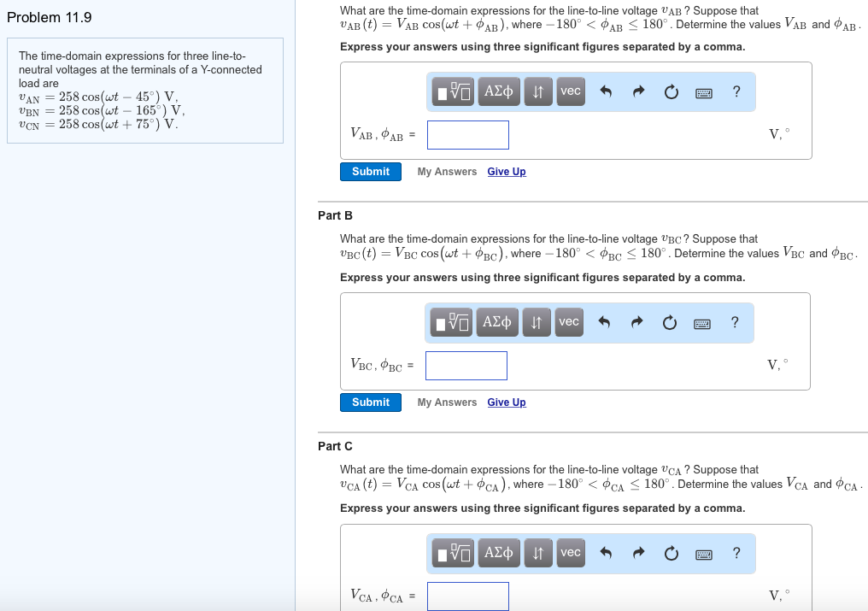
Task: Submit the answer for Part A
Action: [x=370, y=171]
